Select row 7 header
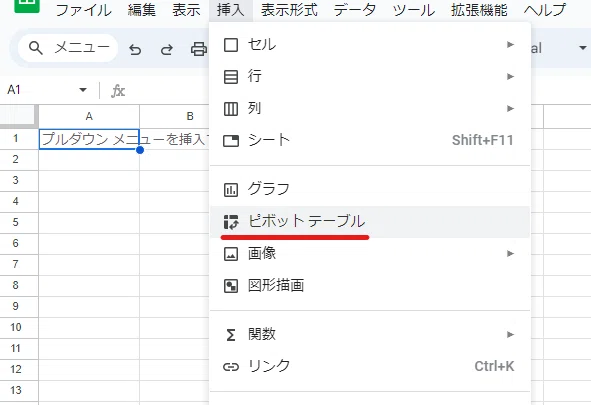The width and height of the screenshot is (591, 405). pos(19,265)
